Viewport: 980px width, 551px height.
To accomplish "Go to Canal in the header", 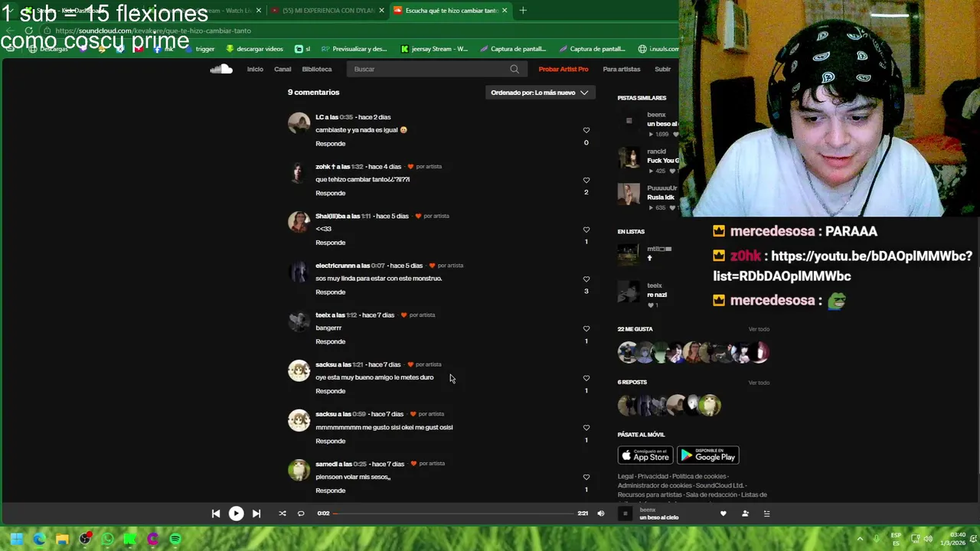I will point(283,69).
